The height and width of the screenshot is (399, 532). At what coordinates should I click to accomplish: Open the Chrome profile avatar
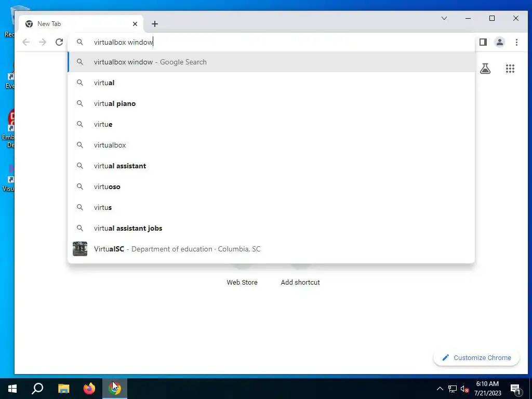click(500, 42)
